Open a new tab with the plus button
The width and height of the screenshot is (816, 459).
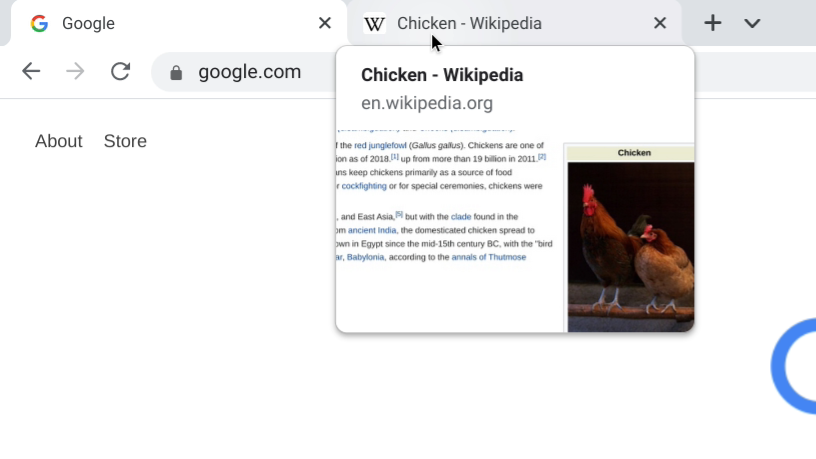(712, 23)
